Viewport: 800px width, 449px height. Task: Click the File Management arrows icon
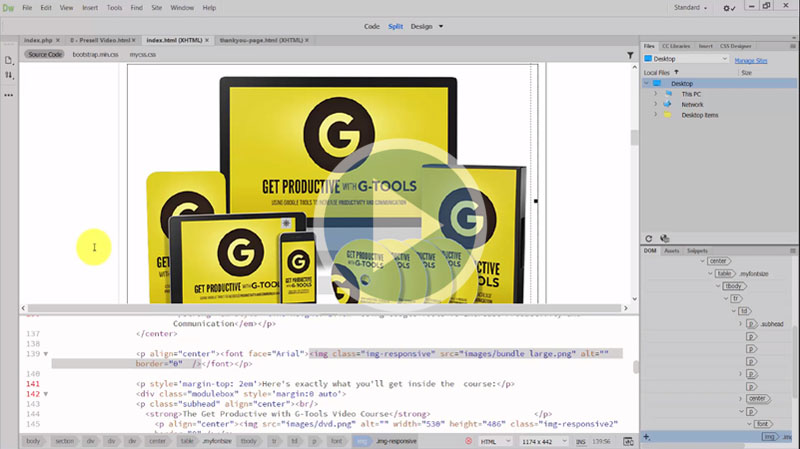pyautogui.click(x=9, y=75)
